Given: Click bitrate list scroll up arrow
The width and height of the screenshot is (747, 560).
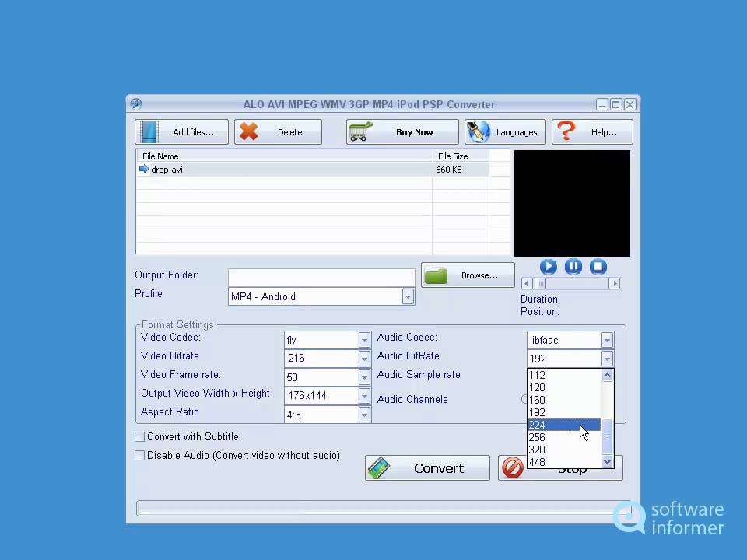Looking at the screenshot, I should 608,375.
